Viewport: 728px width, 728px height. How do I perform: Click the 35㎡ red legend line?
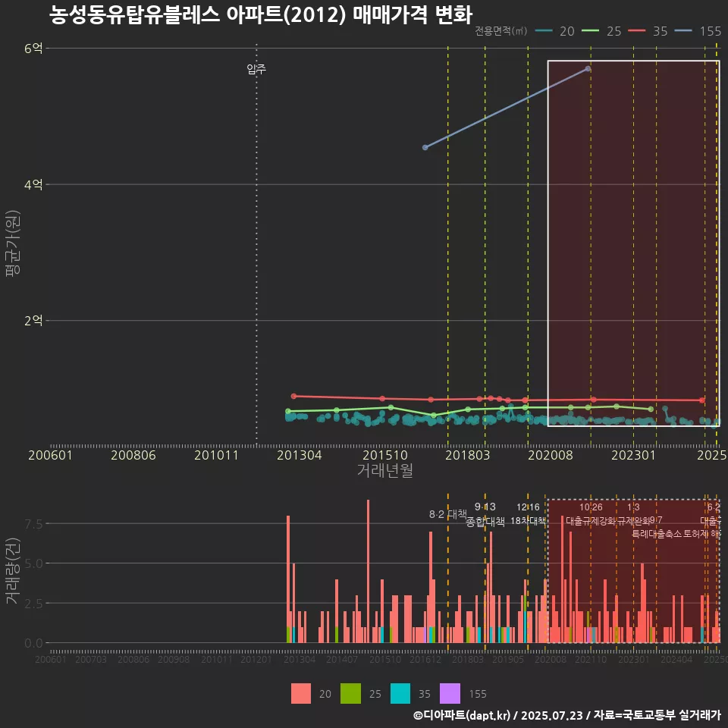coord(636,31)
